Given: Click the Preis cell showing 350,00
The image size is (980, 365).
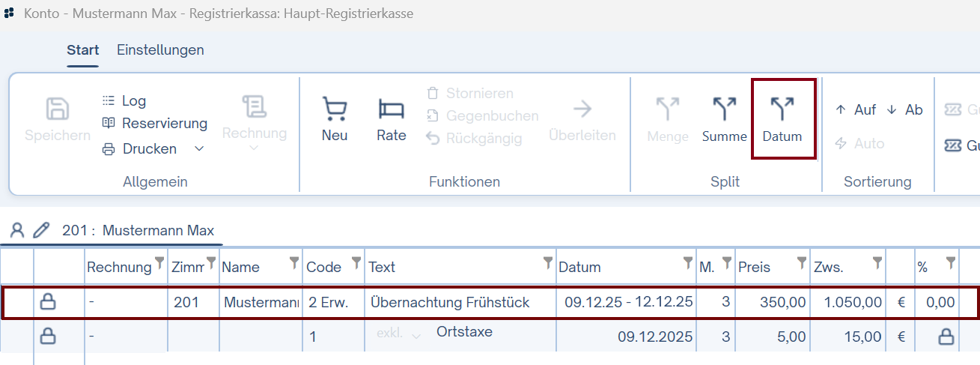Looking at the screenshot, I should coord(772,302).
